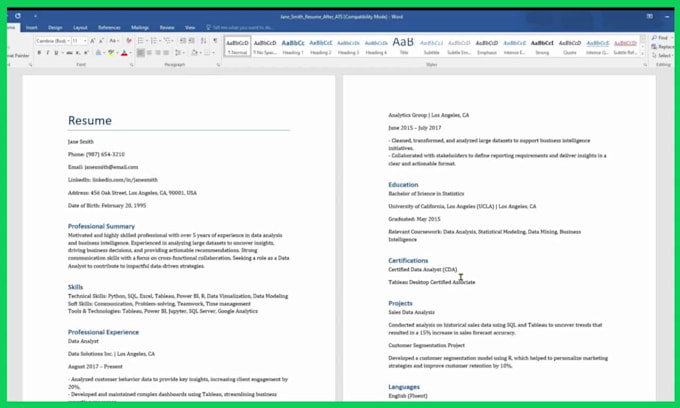Expand Bullets dropdown arrow
Viewport: 680px width, 408px height.
pos(147,41)
